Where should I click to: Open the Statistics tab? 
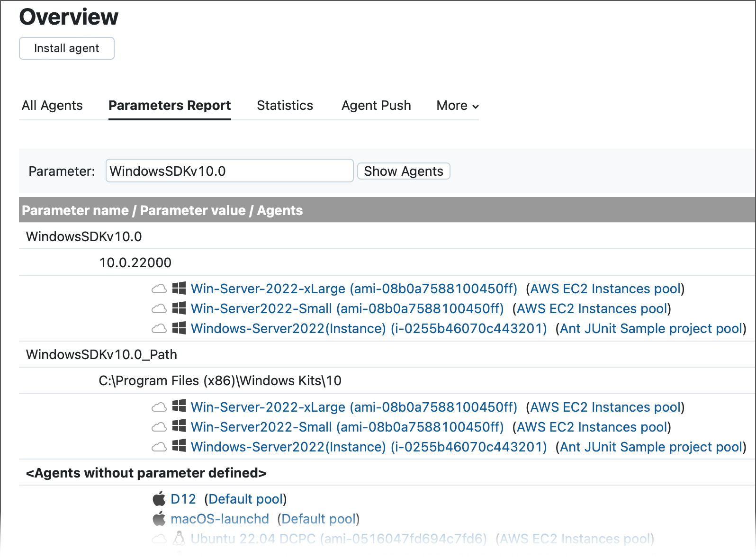tap(285, 106)
